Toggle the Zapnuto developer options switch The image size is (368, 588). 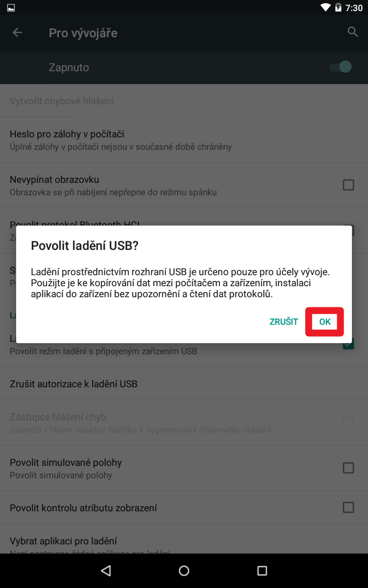[340, 67]
